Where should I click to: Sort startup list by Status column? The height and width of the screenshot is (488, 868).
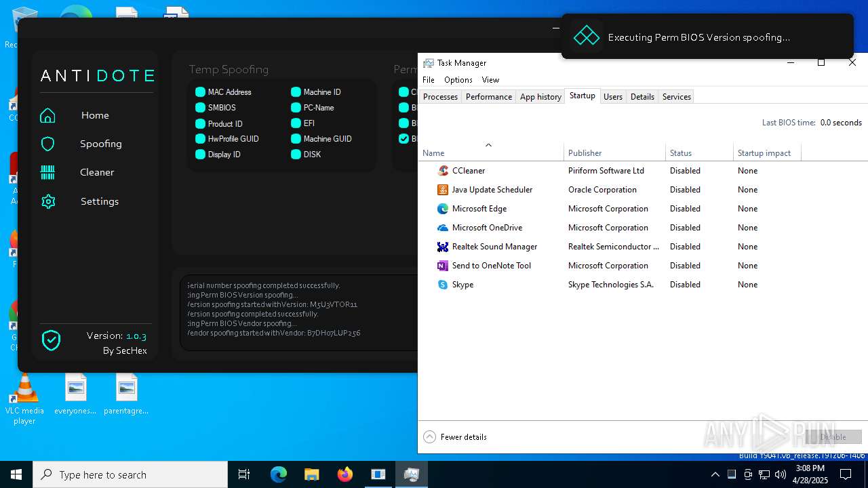coord(699,153)
